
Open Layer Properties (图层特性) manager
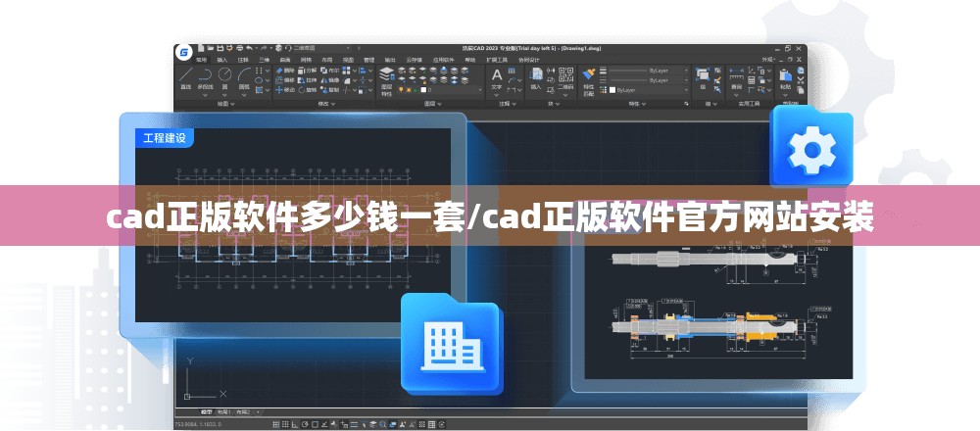(386, 82)
